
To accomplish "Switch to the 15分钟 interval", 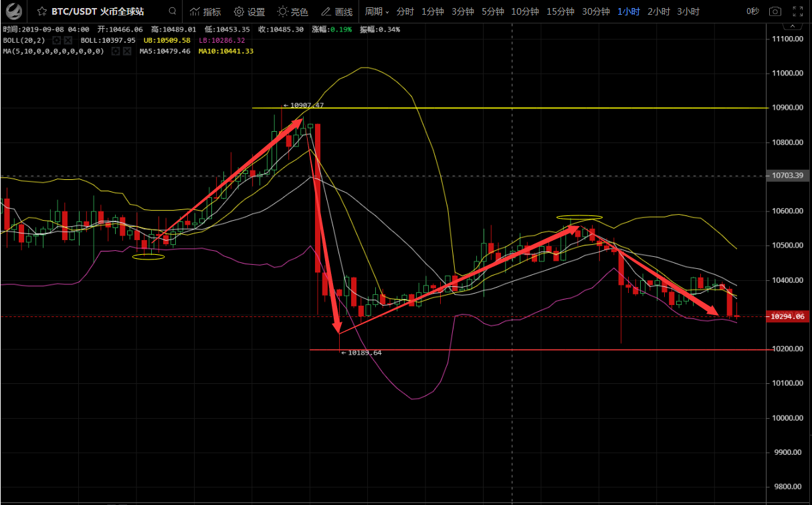I will pyautogui.click(x=560, y=11).
